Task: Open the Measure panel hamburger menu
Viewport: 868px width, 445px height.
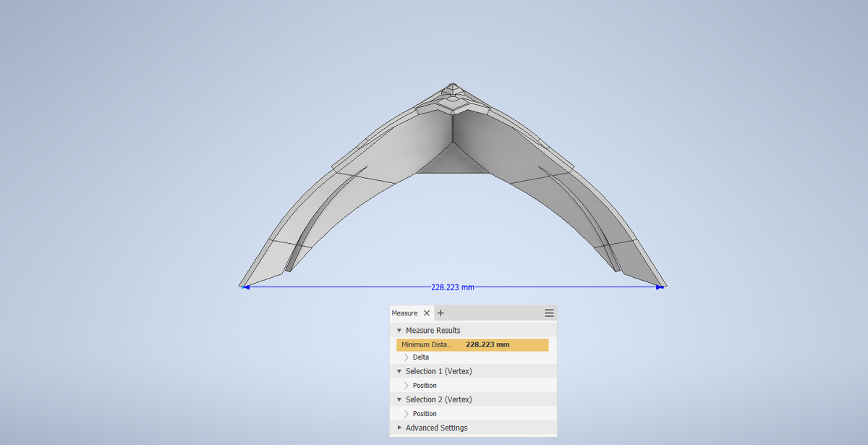Action: [x=549, y=313]
